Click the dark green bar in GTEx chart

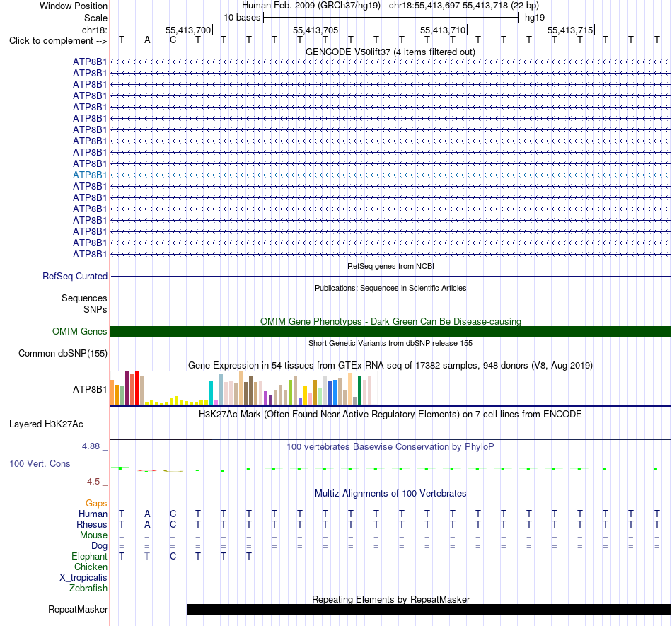pos(359,390)
